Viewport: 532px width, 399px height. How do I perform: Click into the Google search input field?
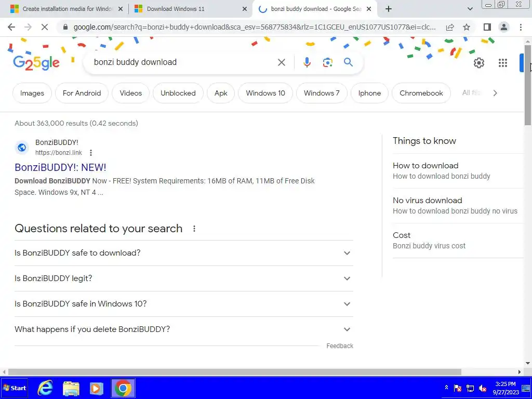pyautogui.click(x=183, y=62)
